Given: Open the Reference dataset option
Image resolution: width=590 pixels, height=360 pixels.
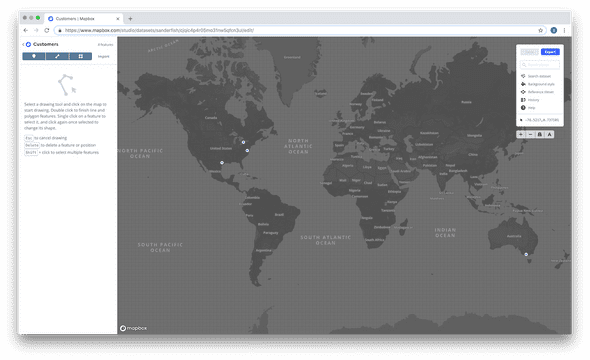Looking at the screenshot, I should pos(537,92).
